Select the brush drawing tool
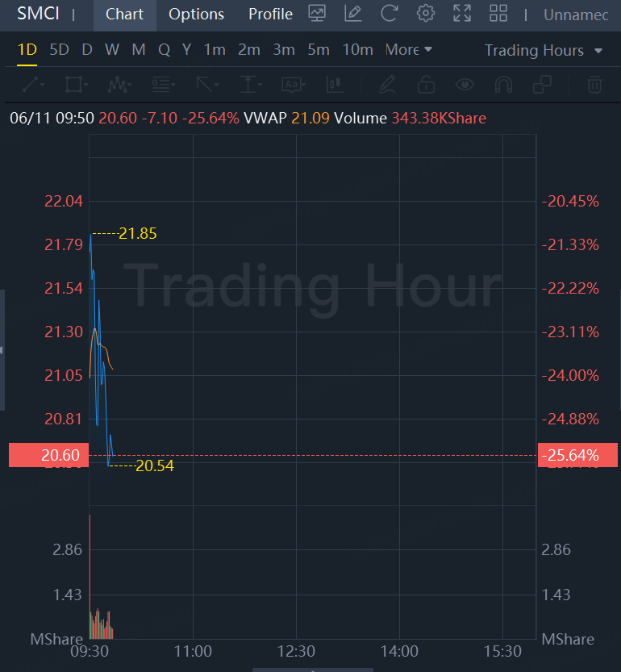Screen dimensions: 621x672 tap(386, 84)
